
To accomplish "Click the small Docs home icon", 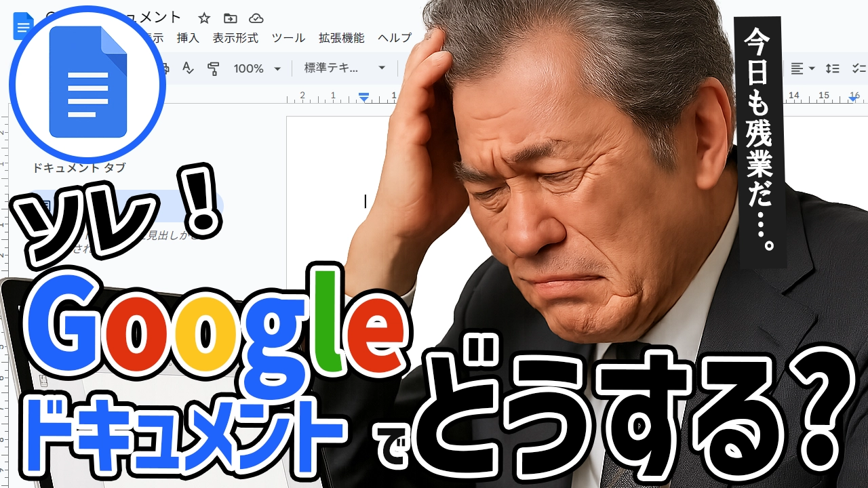I will [22, 27].
